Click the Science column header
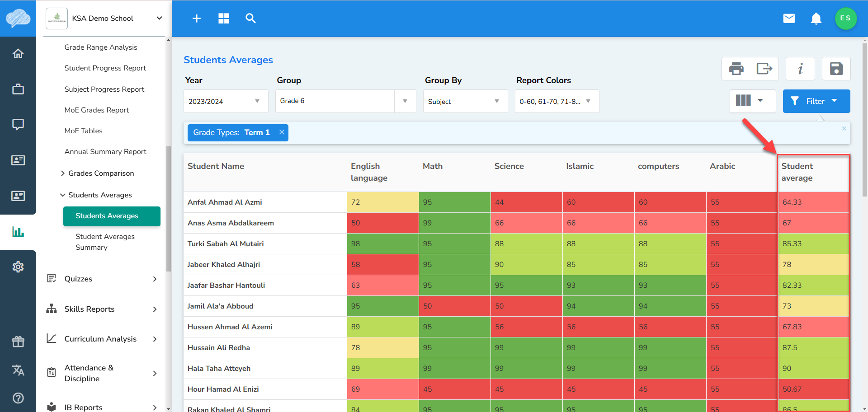This screenshot has width=868, height=412. (509, 166)
